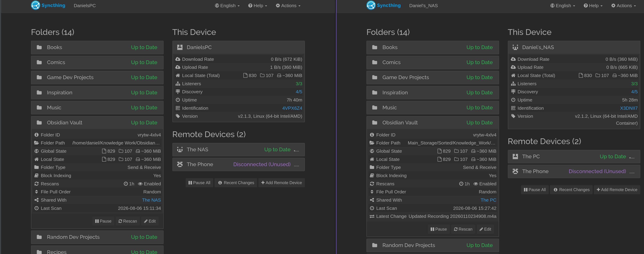
Task: Expand the Game Dev Projects folder in Daniel's_NAS window
Action: 433,77
